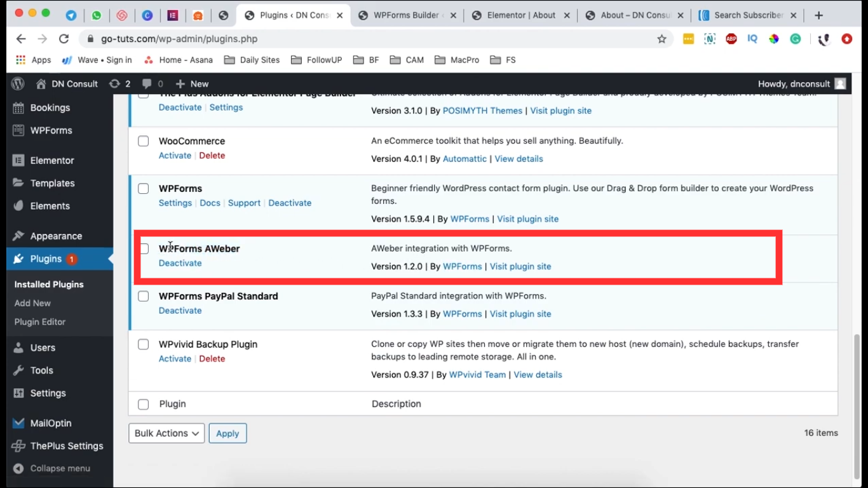Tick the checkbox for WPForms plugin
The height and width of the screenshot is (488, 868).
144,189
